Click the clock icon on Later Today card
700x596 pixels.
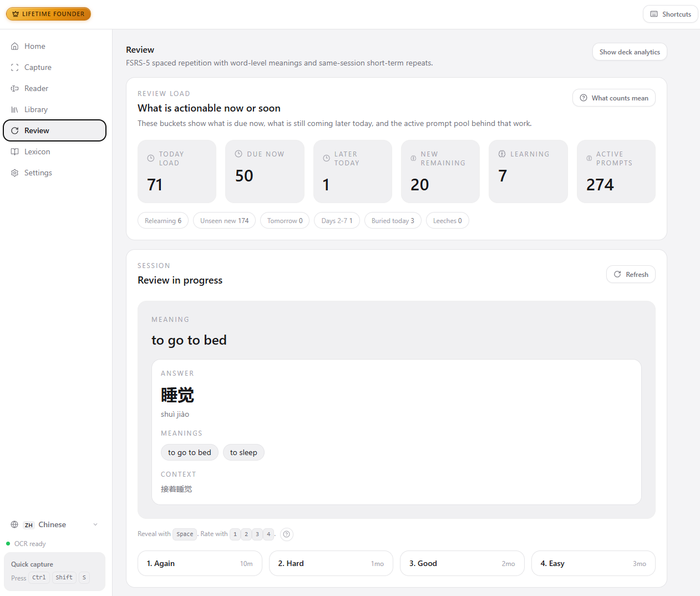326,158
